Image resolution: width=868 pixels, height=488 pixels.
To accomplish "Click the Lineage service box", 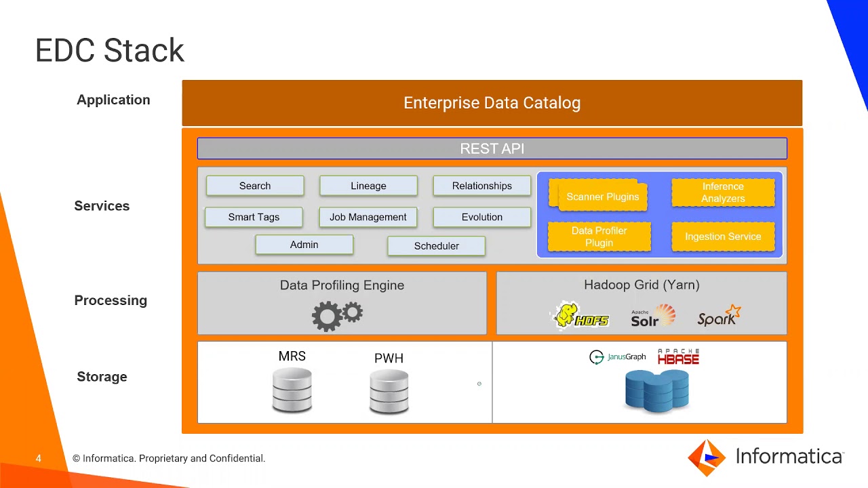I will coord(368,186).
